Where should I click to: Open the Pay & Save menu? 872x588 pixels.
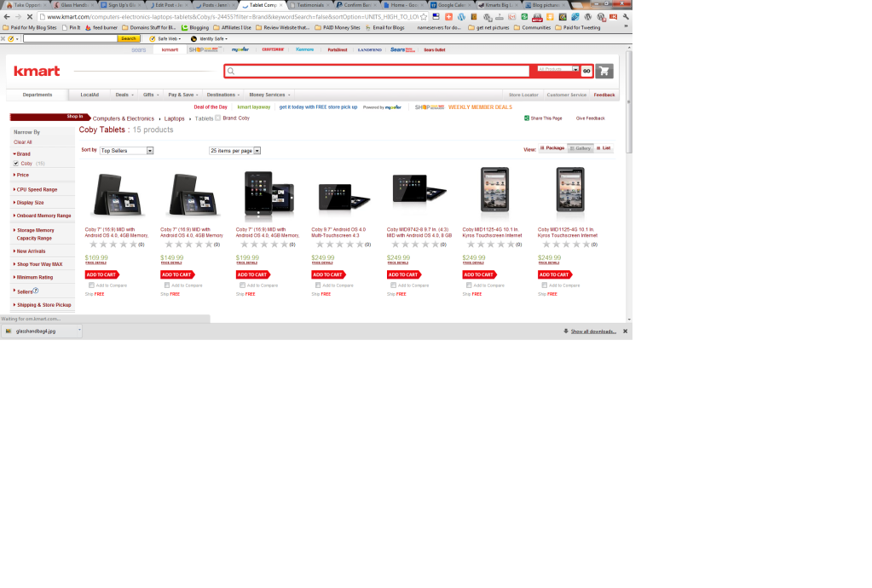point(183,95)
